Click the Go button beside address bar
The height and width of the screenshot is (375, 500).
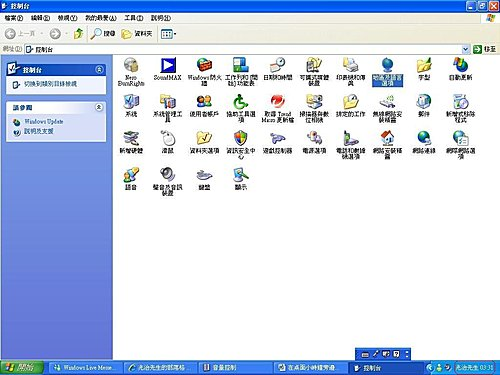pyautogui.click(x=485, y=49)
